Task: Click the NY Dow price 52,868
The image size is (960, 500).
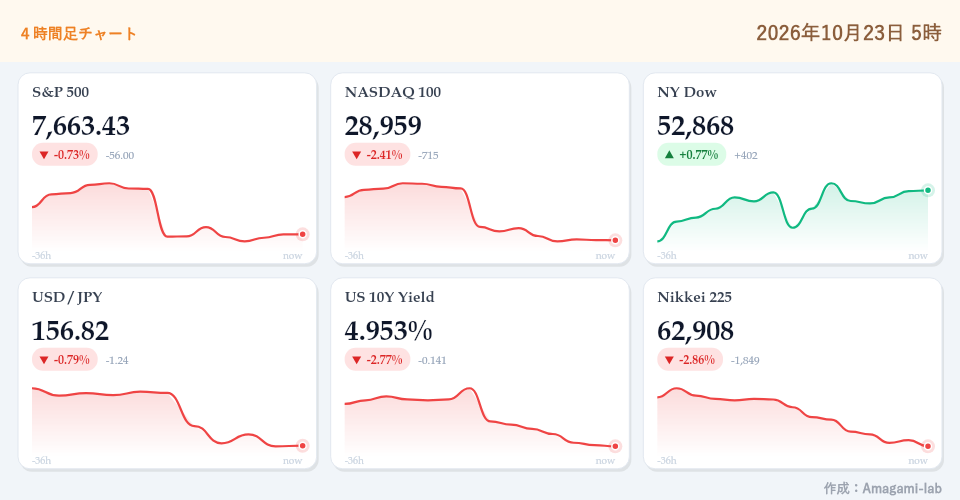Action: point(695,125)
